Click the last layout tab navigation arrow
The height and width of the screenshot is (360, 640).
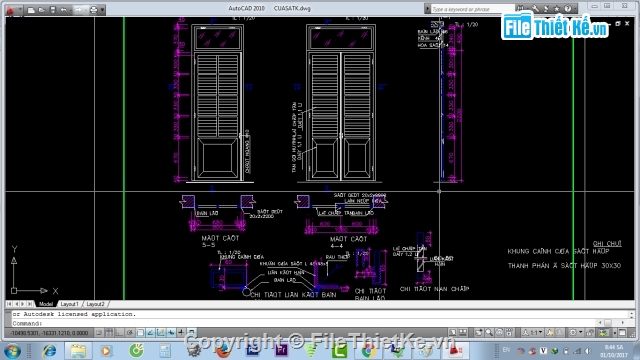pos(30,304)
